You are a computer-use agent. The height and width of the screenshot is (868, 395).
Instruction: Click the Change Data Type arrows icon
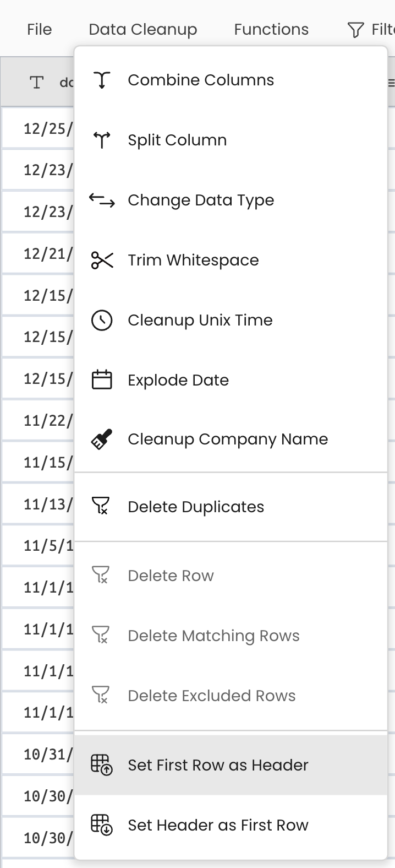[102, 199]
